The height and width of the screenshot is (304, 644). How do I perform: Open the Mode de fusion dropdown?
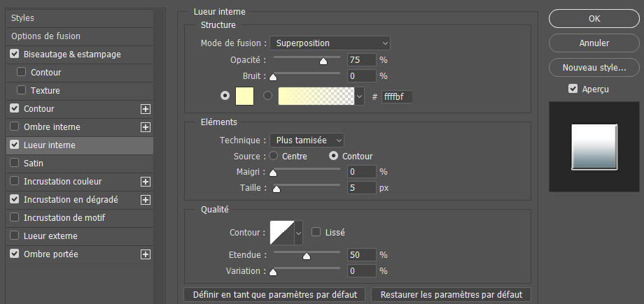[x=330, y=43]
